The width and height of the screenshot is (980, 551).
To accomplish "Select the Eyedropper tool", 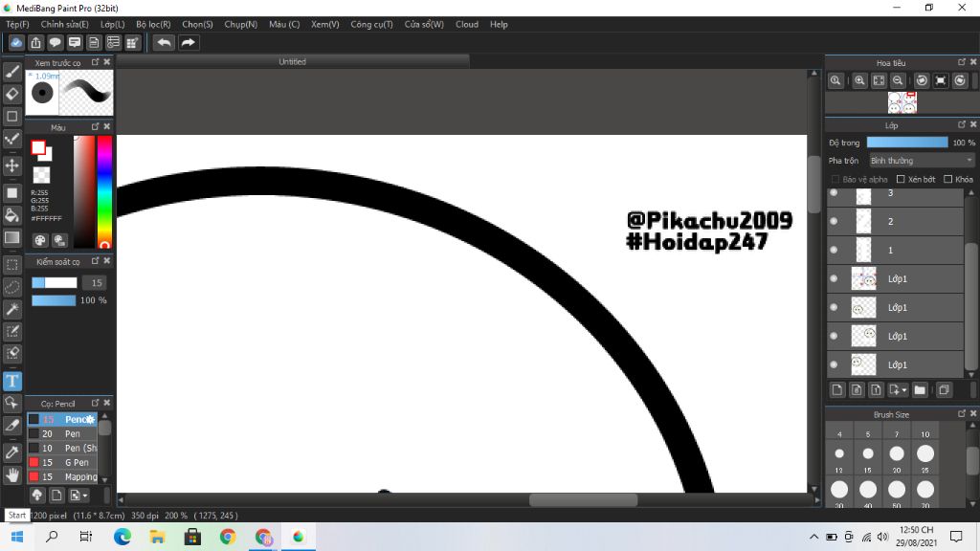I will tap(11, 452).
